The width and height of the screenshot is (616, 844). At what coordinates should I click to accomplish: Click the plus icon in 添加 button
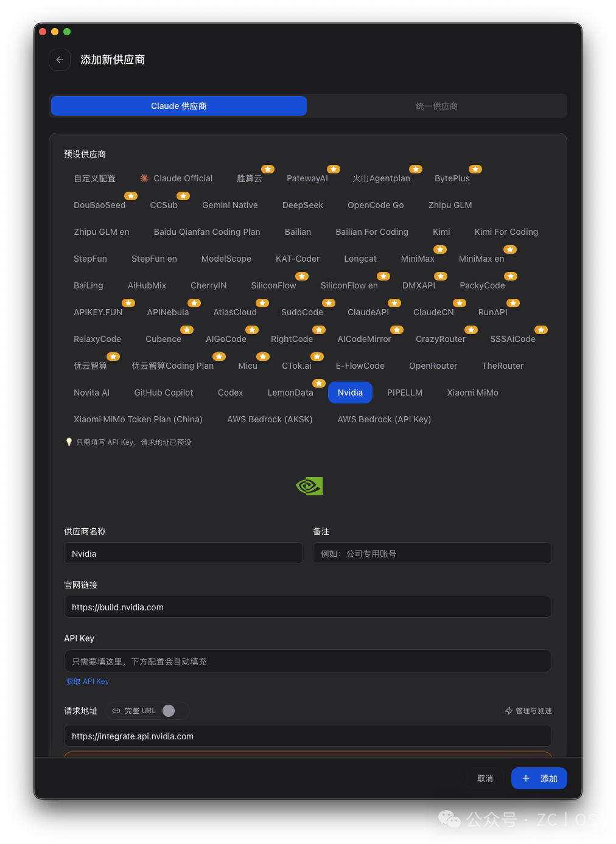[526, 778]
